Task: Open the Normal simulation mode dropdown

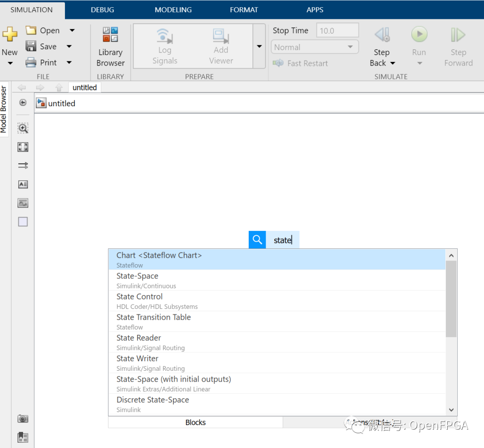Action: (315, 47)
